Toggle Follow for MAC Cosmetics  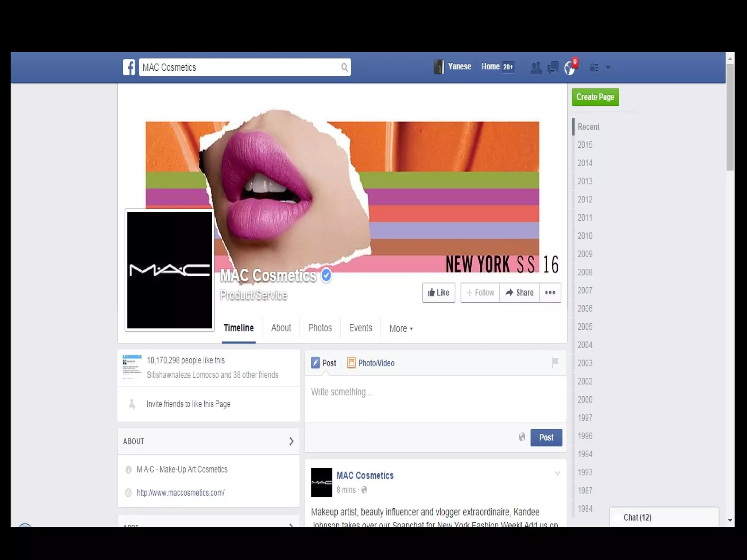coord(480,292)
